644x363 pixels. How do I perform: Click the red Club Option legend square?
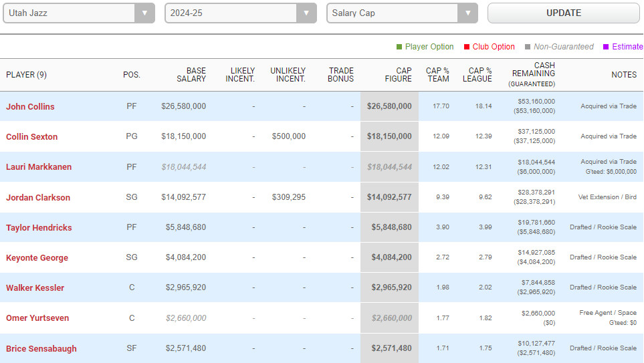467,47
